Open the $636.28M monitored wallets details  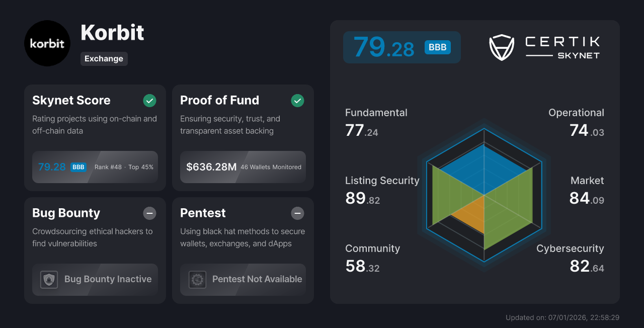(x=243, y=167)
